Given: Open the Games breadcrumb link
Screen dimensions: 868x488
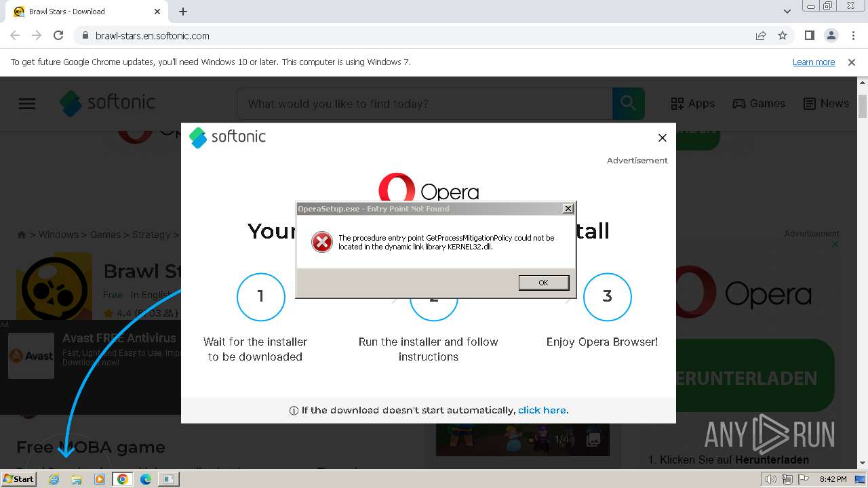Looking at the screenshot, I should point(105,235).
